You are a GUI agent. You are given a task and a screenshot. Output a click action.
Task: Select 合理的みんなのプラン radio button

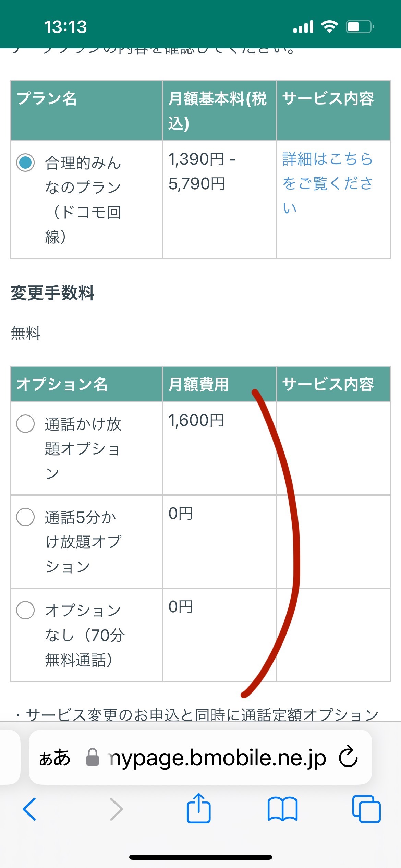tap(25, 162)
